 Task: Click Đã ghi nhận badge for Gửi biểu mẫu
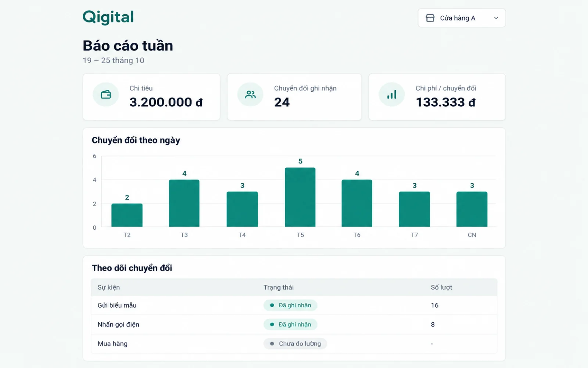coord(290,305)
